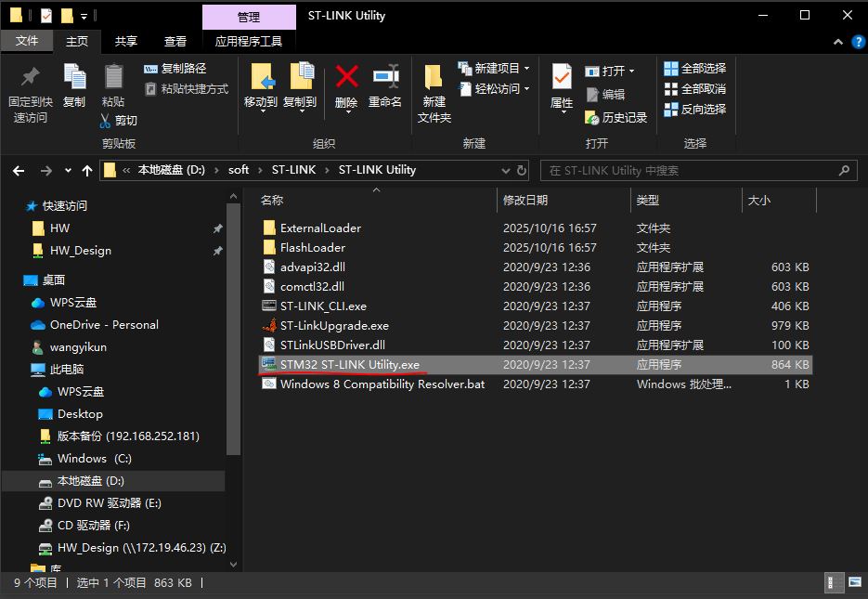Click Paste Shortcut in the ribbon
This screenshot has width=868, height=599.
[186, 88]
